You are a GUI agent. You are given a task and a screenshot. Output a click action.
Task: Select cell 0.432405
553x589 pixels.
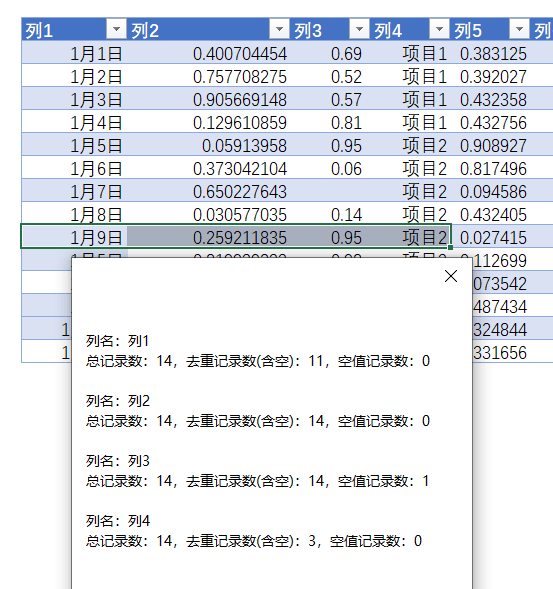coord(490,213)
